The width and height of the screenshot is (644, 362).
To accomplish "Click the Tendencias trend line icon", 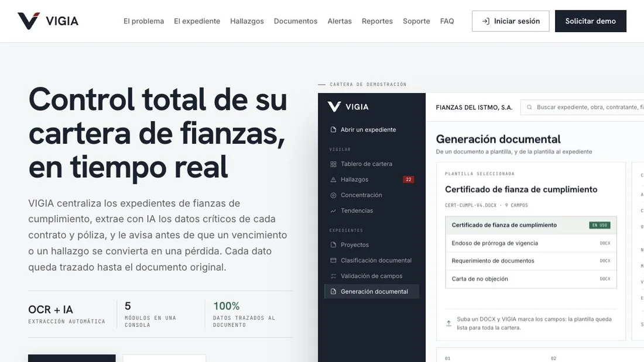I will (333, 211).
